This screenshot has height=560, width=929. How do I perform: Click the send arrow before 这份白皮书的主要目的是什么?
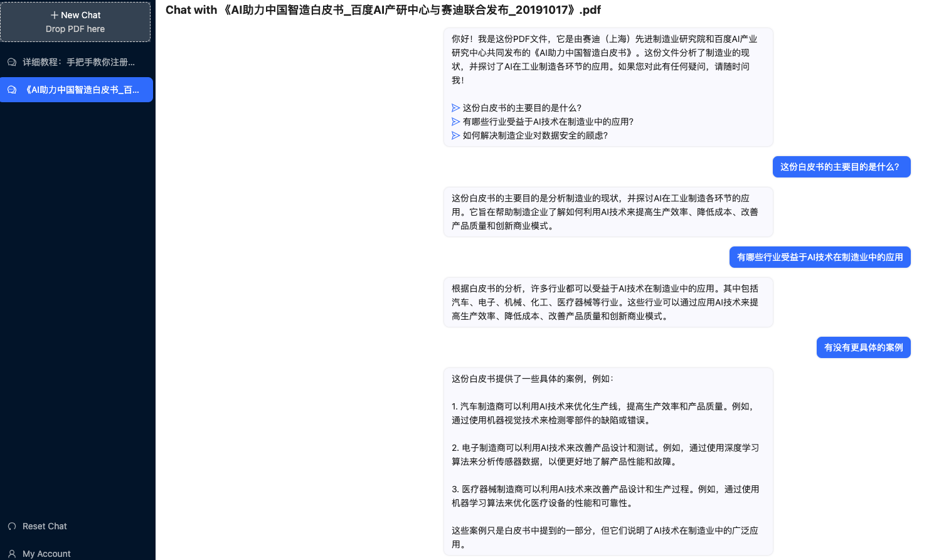[x=456, y=108]
